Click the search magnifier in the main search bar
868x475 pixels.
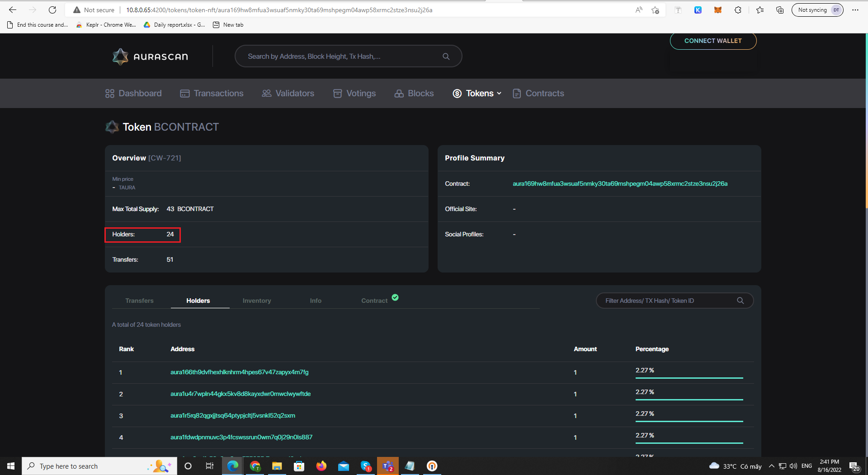[x=446, y=56]
